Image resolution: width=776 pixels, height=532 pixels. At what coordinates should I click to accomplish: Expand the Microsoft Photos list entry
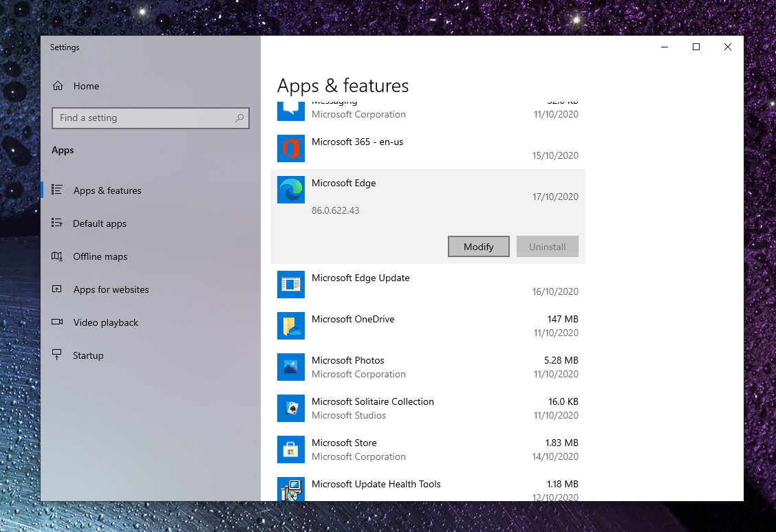click(427, 367)
